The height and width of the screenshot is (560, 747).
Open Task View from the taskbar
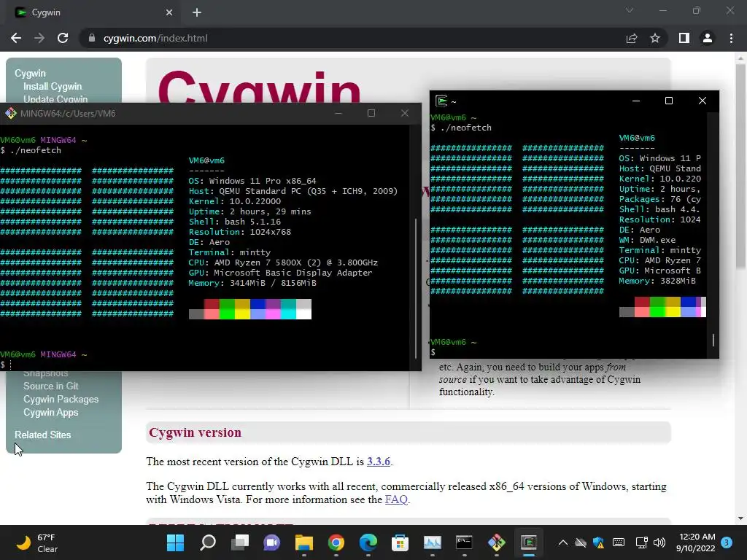(x=239, y=542)
